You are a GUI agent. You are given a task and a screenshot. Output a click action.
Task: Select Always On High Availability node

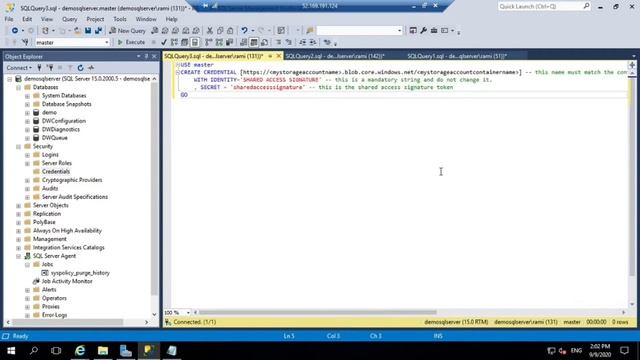67,231
